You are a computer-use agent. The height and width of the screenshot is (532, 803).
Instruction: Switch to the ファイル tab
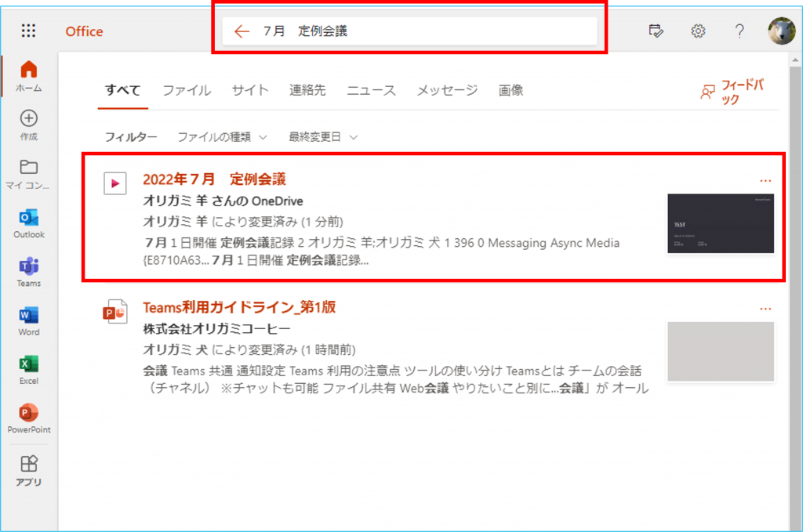[187, 91]
